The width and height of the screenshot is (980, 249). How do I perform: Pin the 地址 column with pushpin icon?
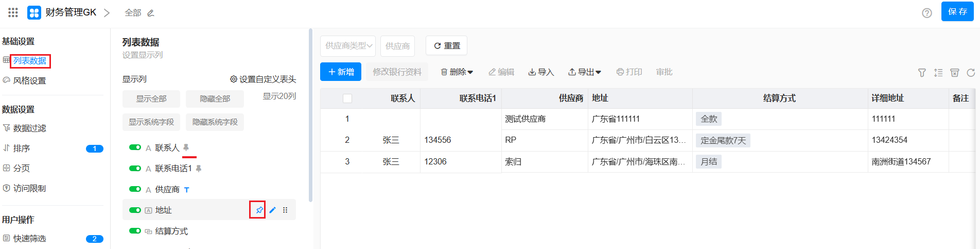point(259,210)
